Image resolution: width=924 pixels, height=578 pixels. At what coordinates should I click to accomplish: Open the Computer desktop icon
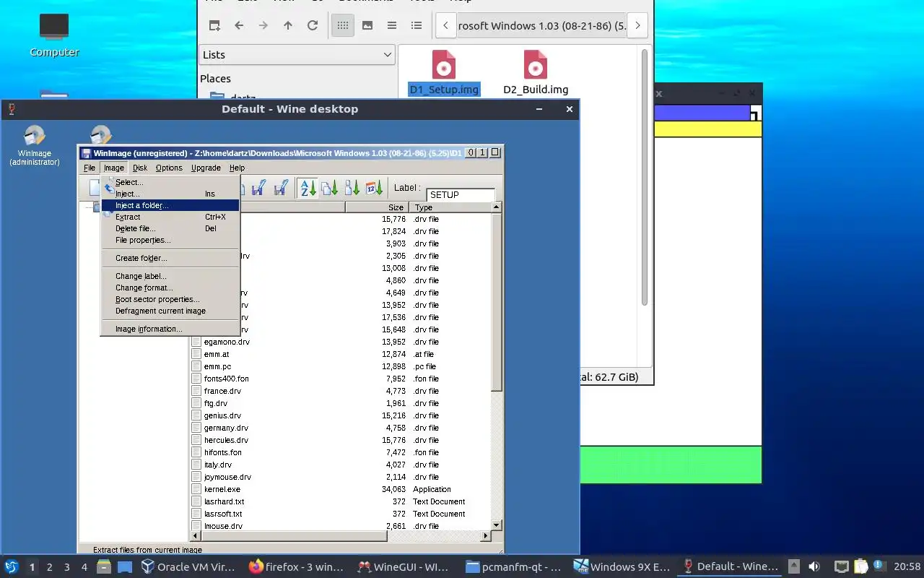(54, 35)
